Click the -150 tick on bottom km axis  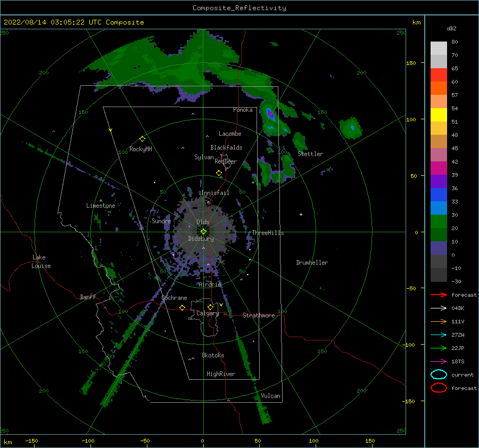pos(31,441)
